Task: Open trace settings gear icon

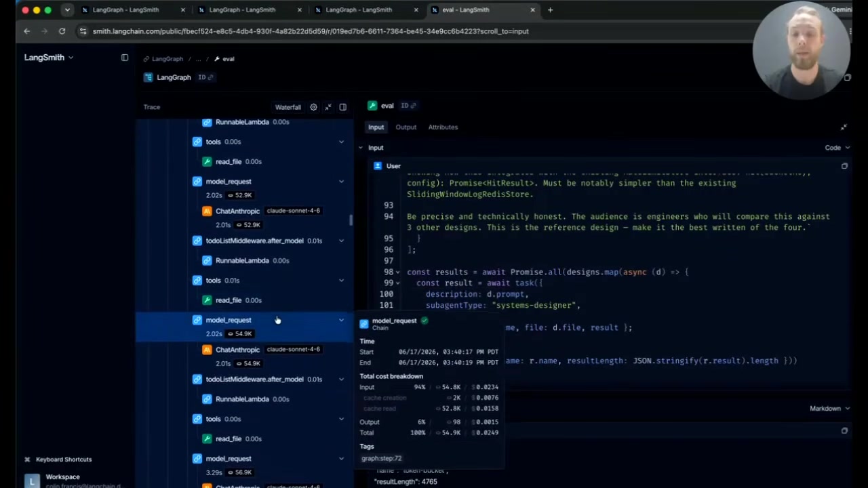Action: click(x=313, y=107)
